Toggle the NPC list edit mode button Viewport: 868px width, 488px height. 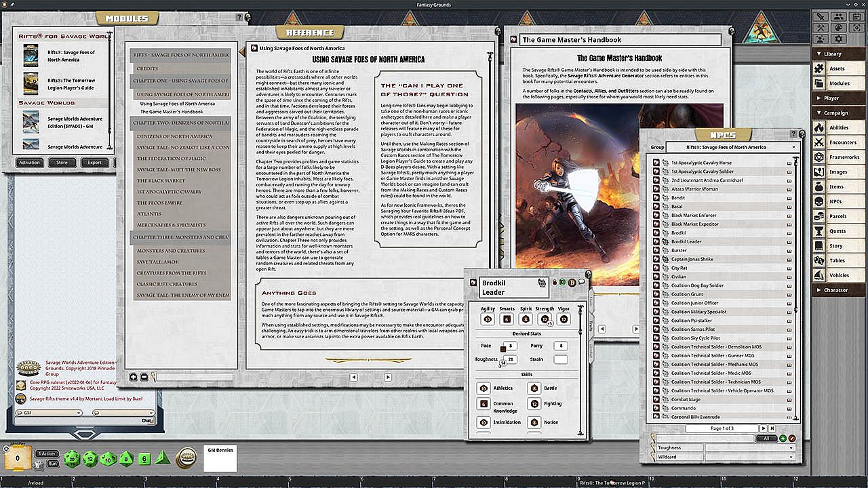[792, 439]
